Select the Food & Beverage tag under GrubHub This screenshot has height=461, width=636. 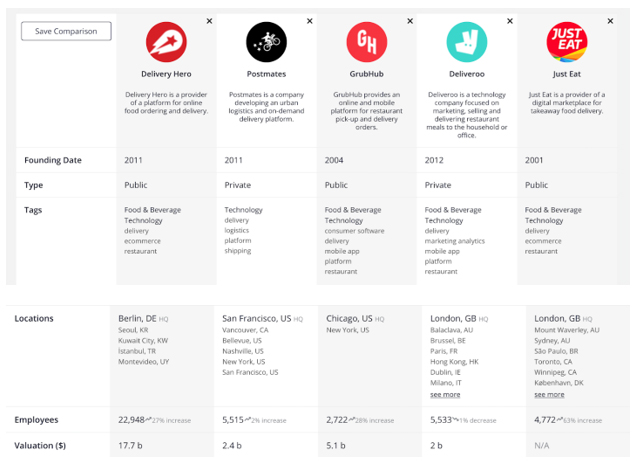(x=353, y=210)
